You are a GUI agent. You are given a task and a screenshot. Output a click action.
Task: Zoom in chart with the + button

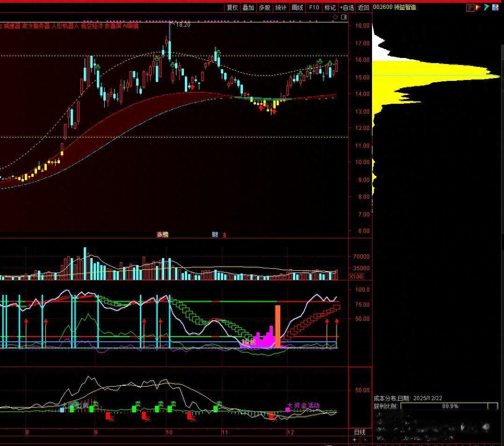pos(355,440)
